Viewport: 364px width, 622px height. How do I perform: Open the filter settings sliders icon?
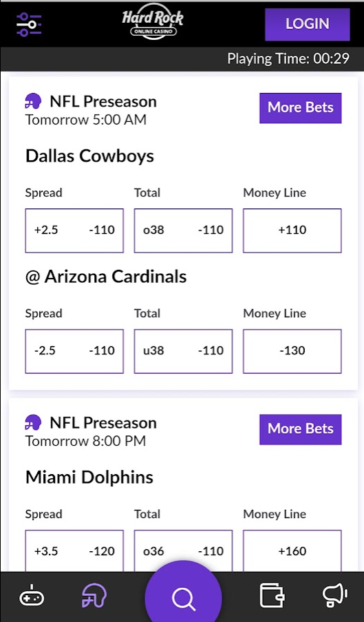click(29, 24)
